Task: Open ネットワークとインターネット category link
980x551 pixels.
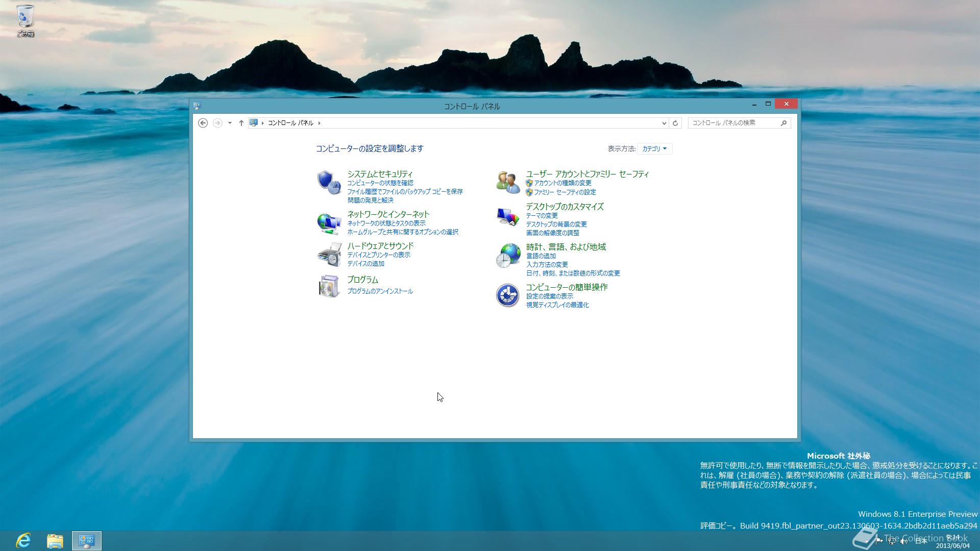Action: [x=388, y=214]
